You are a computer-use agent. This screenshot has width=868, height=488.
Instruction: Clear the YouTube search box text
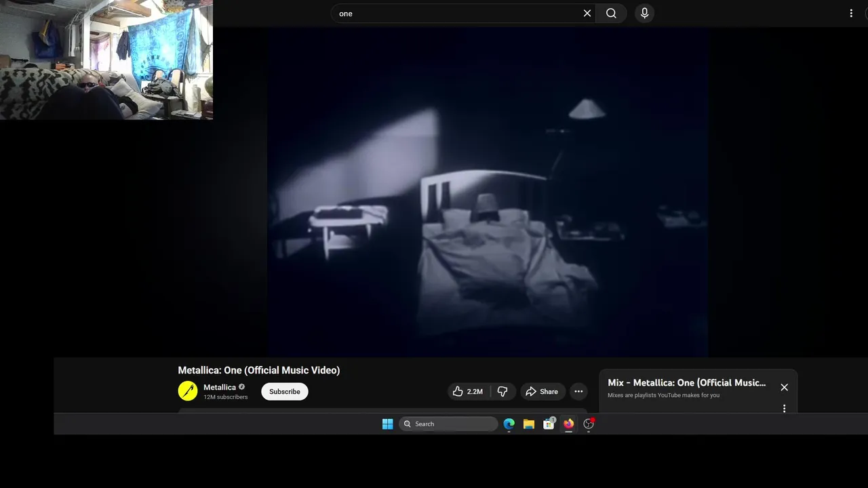[587, 14]
